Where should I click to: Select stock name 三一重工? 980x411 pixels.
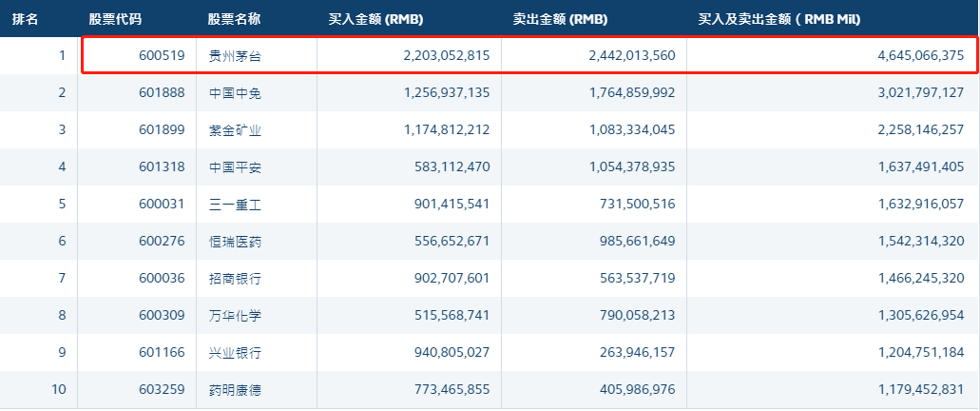point(235,204)
